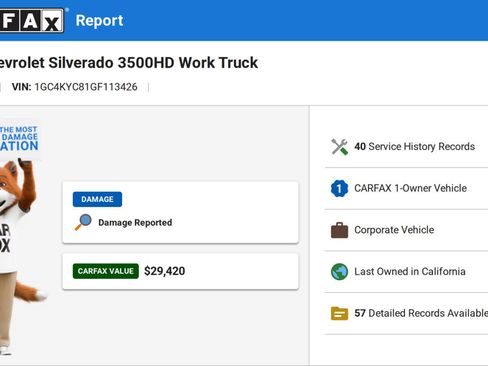Click the globe icon for last owned
Image resolution: width=488 pixels, height=366 pixels.
tap(339, 272)
